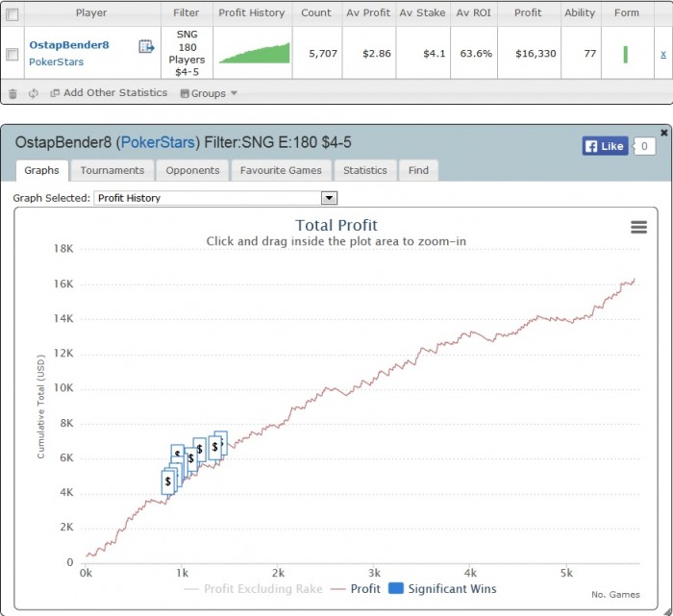Switch to the Find tab

(418, 170)
